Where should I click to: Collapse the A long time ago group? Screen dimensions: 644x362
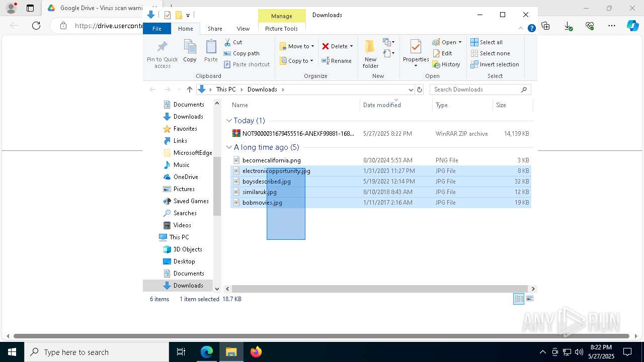[x=229, y=147]
